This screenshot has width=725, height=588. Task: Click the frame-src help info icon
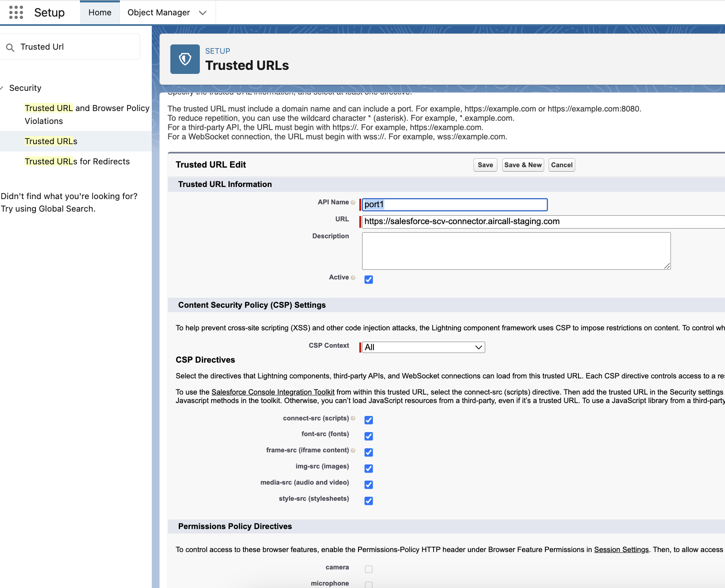coord(353,450)
